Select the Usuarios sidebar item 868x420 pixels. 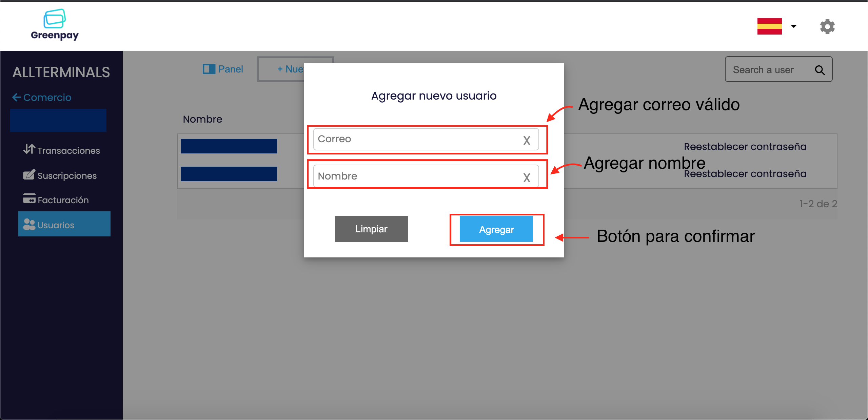(x=64, y=224)
